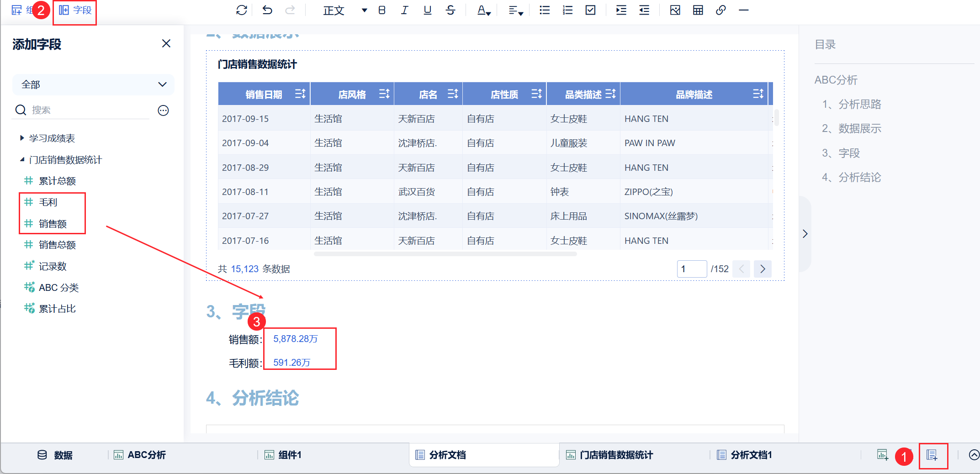This screenshot has height=474, width=980.
Task: Click the refresh icon in toolbar
Action: click(x=242, y=10)
